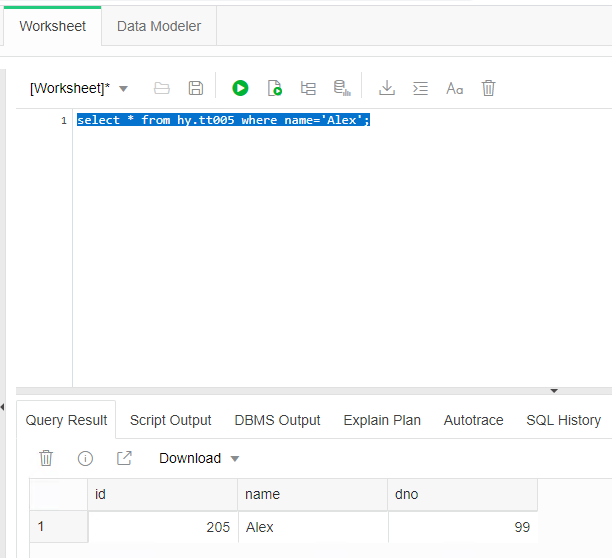Open result in new window icon
Viewport: 612px width, 558px height.
pyautogui.click(x=124, y=458)
